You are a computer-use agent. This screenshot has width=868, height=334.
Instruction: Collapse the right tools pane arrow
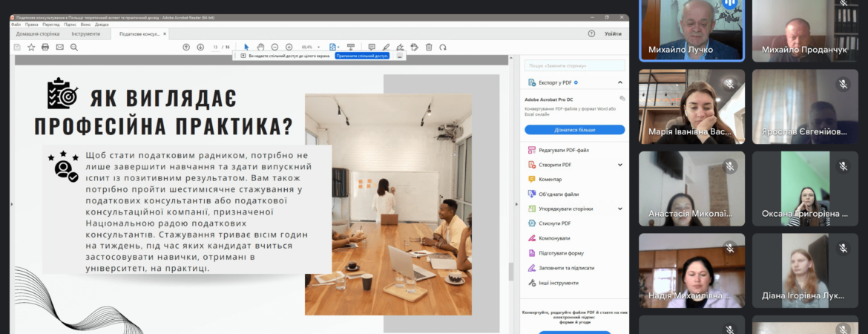[518, 204]
